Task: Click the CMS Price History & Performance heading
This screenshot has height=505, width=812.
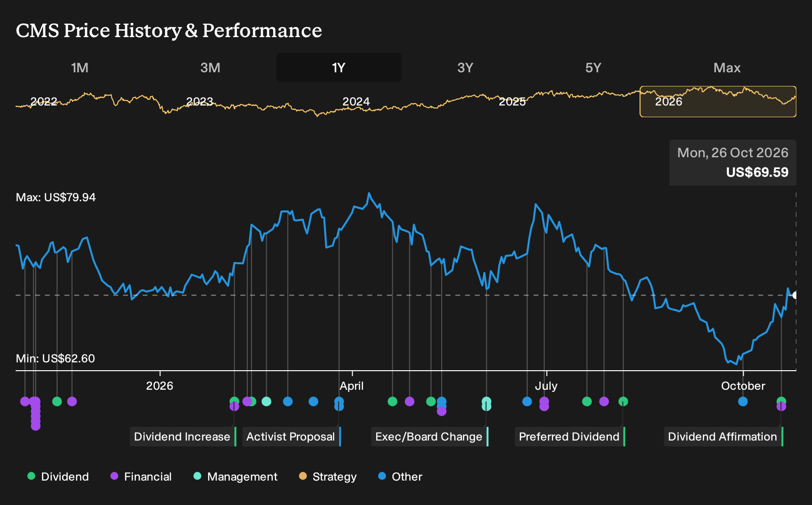Action: pos(169,30)
